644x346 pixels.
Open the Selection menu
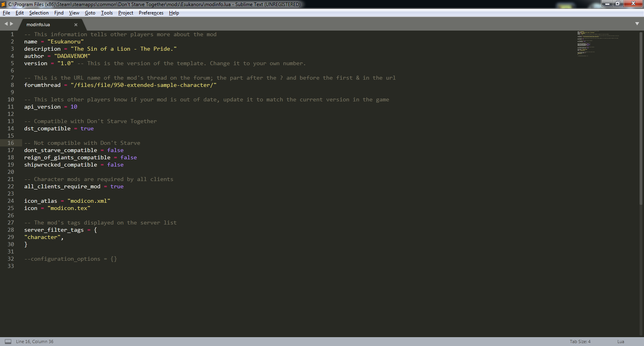point(39,13)
